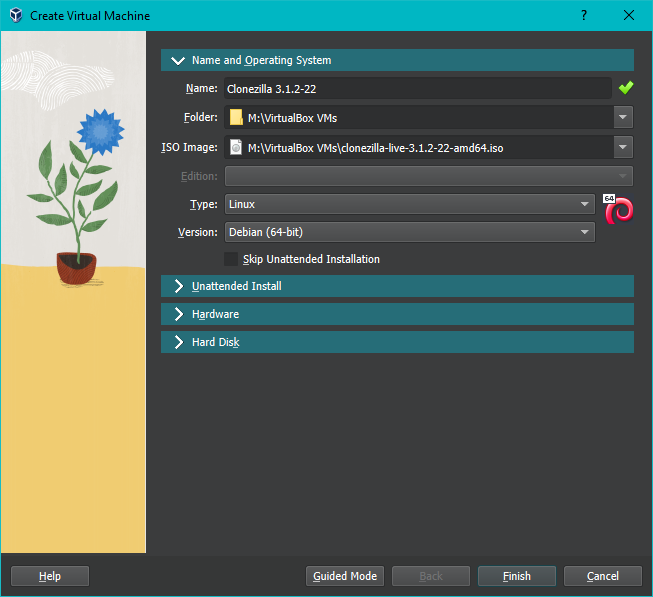This screenshot has height=597, width=653.
Task: Enable Skip Unattended Installation checkbox
Action: [x=232, y=259]
